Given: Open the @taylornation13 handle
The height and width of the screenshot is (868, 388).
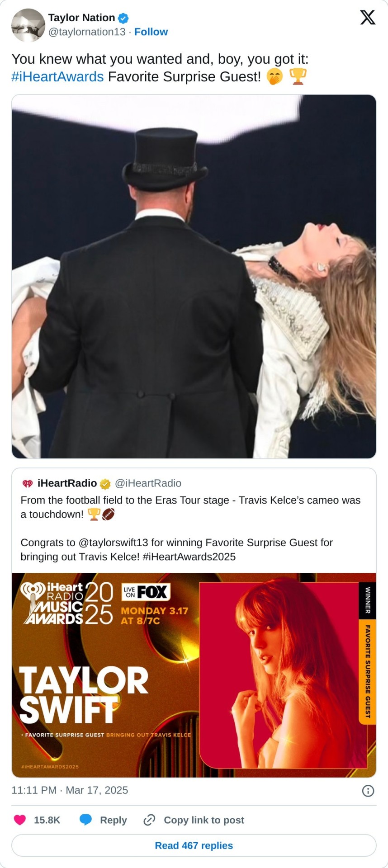Looking at the screenshot, I should coord(87,32).
